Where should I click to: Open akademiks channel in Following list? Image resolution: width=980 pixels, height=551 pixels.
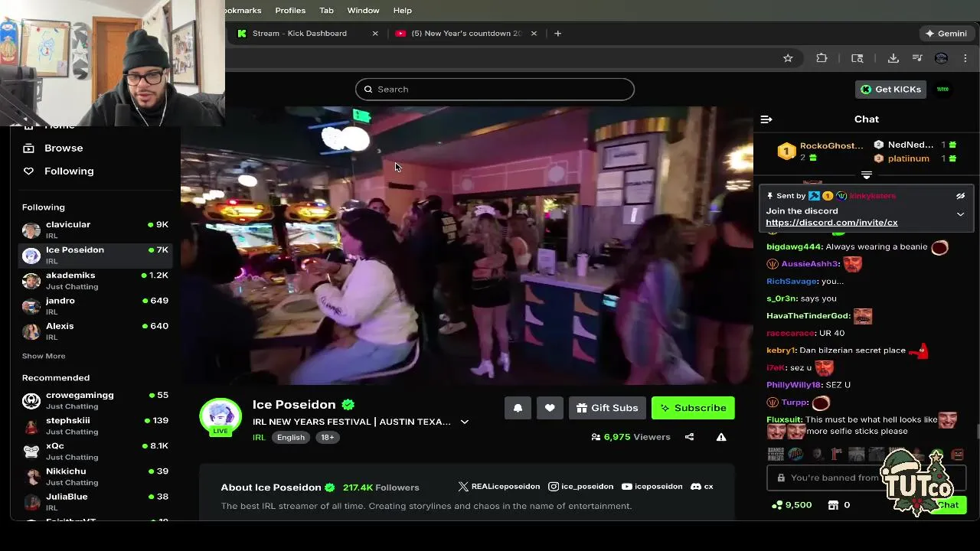(x=95, y=280)
